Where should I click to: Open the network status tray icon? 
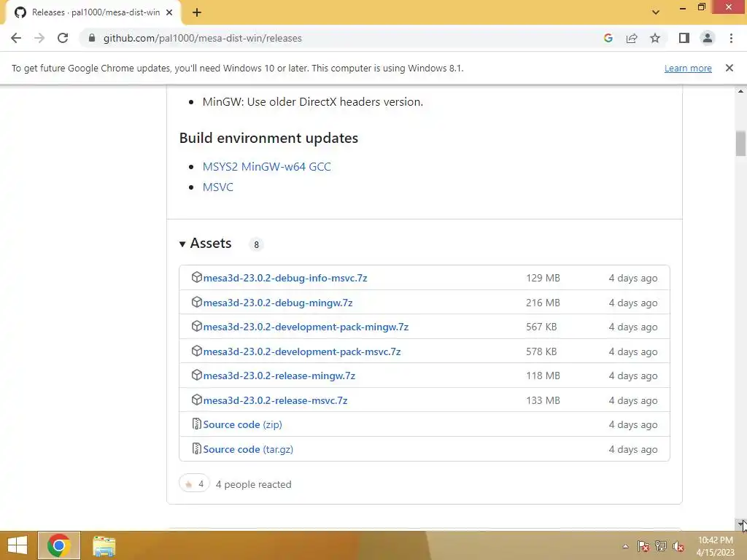pos(661,546)
